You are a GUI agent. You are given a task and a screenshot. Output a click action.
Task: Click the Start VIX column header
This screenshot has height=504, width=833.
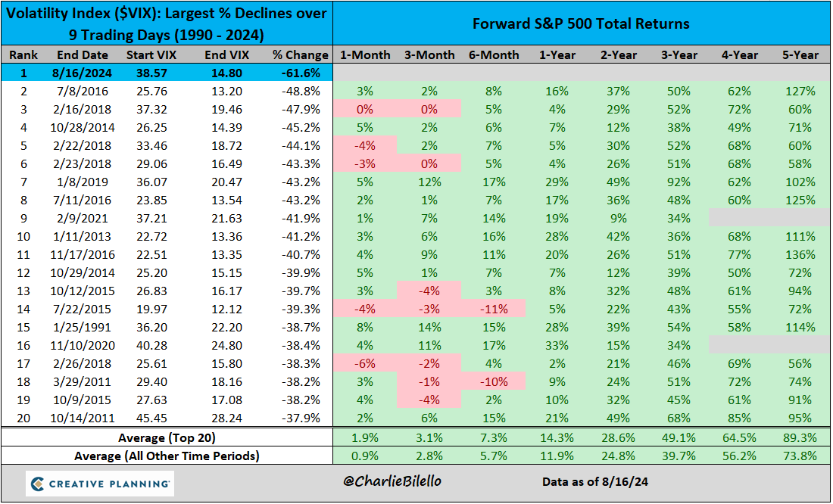coord(153,55)
